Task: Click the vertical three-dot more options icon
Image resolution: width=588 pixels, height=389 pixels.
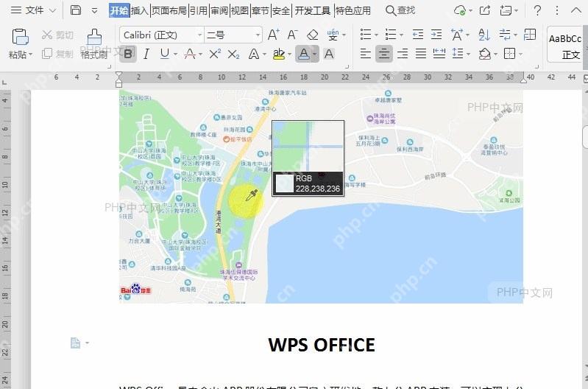Action: [557, 10]
